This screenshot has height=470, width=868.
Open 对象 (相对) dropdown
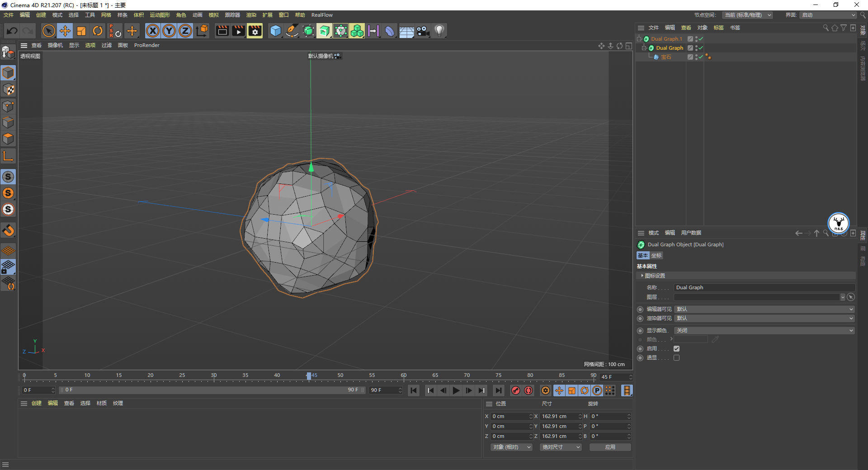(x=511, y=447)
